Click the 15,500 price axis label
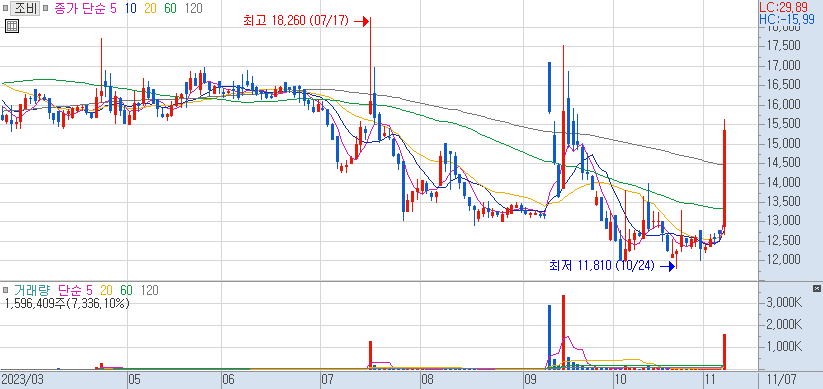823x389 pixels. coord(785,123)
